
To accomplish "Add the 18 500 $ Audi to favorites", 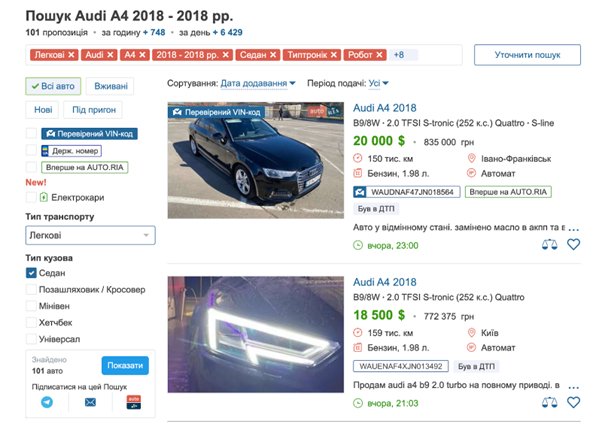I will pos(574,402).
